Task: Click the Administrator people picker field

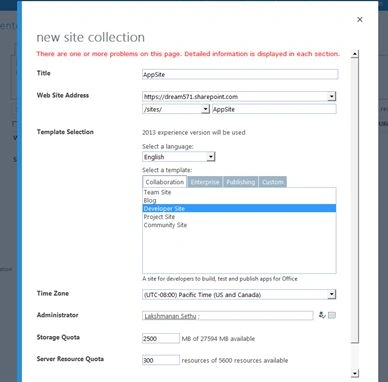Action: [x=228, y=316]
